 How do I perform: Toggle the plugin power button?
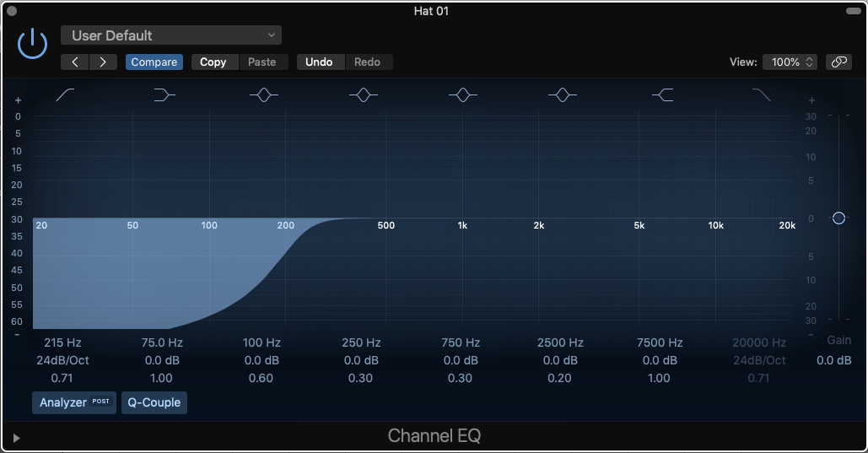coord(32,44)
